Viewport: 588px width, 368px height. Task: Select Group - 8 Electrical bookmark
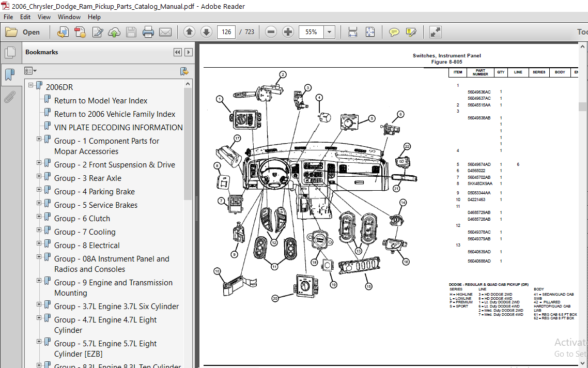tap(87, 246)
